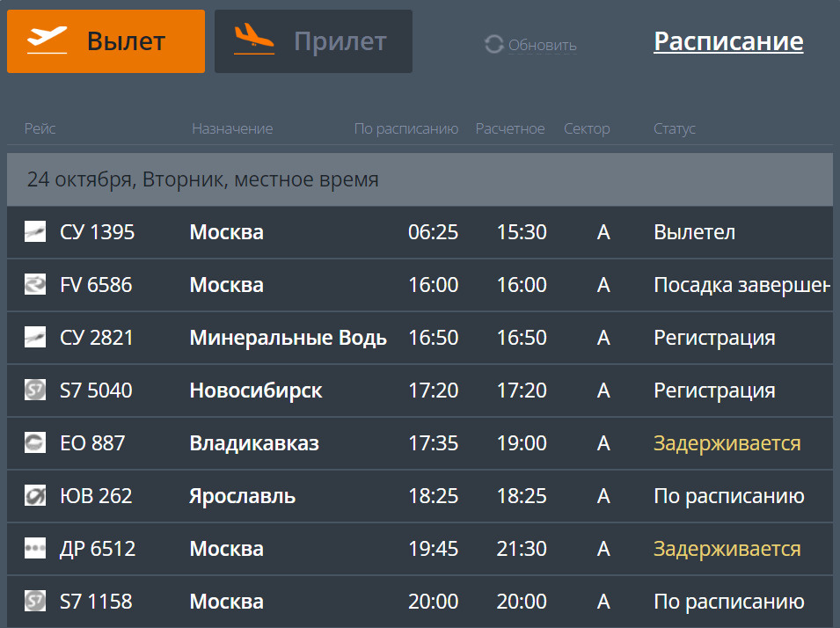Click the airline logo for flight FV 6586

[x=35, y=284]
